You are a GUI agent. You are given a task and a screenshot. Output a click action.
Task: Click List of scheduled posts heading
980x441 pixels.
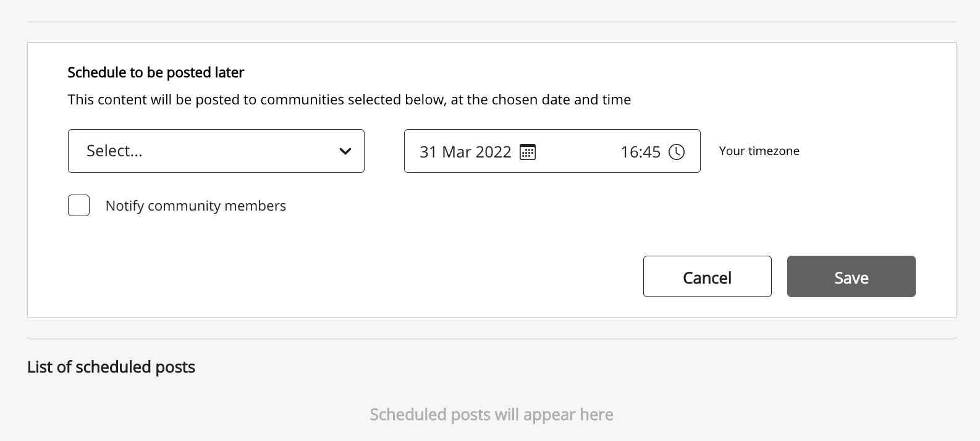point(111,367)
